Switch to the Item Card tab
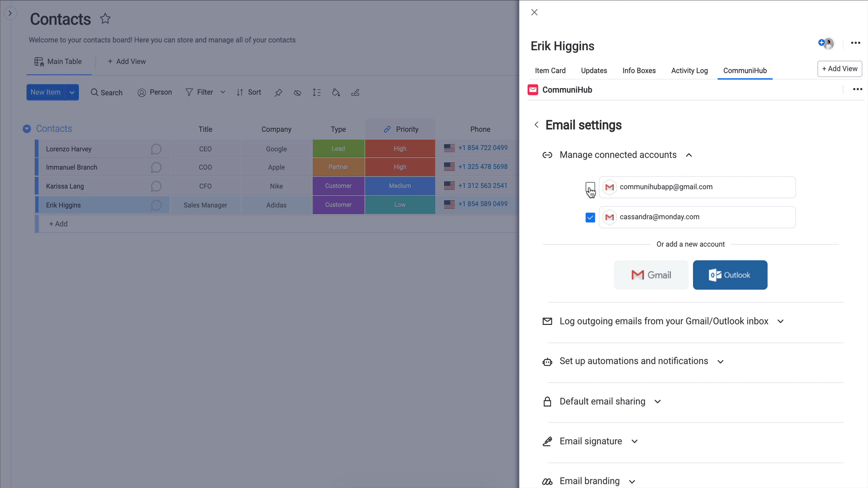The image size is (868, 488). click(550, 70)
